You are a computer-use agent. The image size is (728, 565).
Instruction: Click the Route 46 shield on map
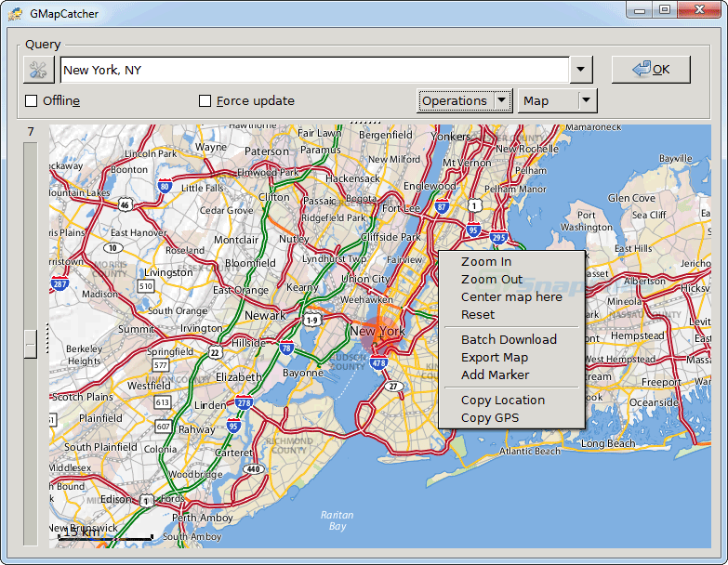pyautogui.click(x=125, y=204)
